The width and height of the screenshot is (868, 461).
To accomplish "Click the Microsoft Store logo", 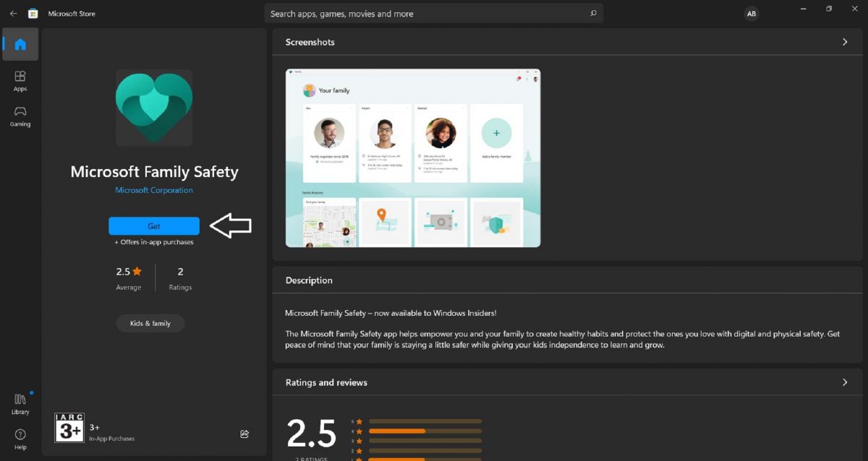I will 33,13.
